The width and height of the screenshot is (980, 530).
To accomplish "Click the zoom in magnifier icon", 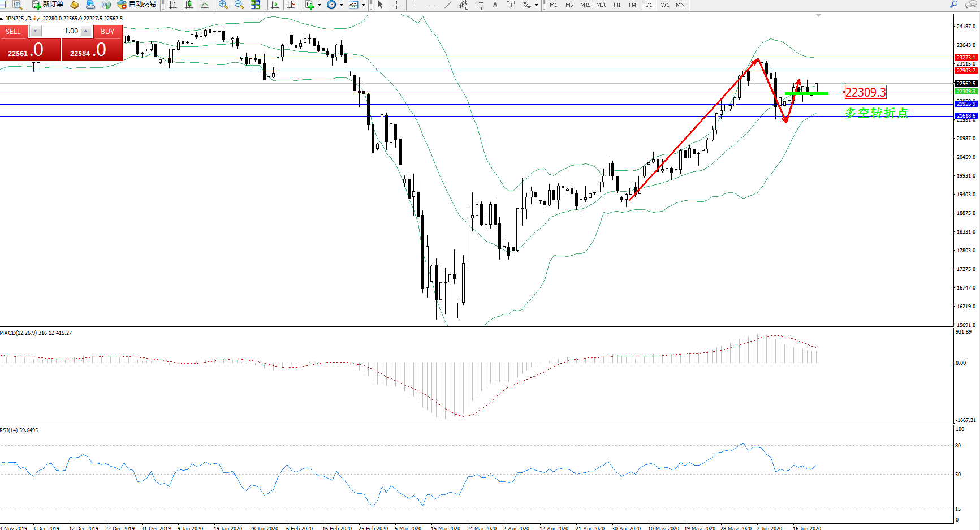I will 223,5.
